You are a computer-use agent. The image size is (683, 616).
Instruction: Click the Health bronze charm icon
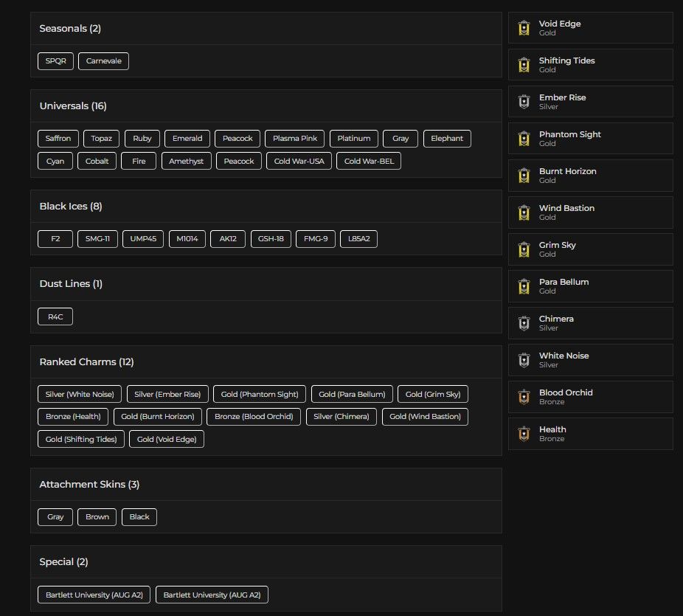[x=524, y=434]
